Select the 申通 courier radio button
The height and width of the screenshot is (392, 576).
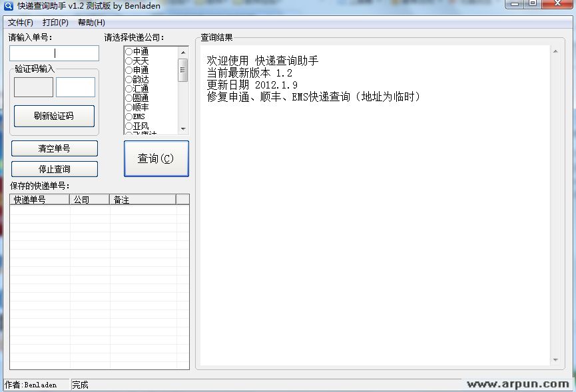pos(129,70)
